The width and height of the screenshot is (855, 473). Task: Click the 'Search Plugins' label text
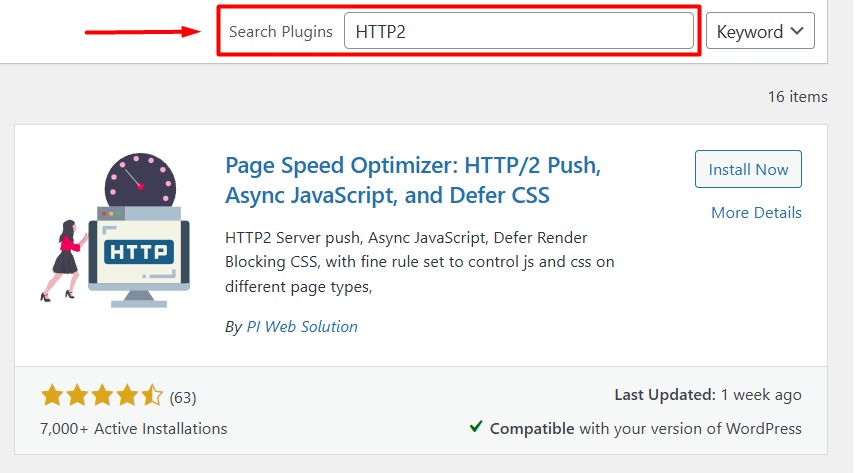280,32
